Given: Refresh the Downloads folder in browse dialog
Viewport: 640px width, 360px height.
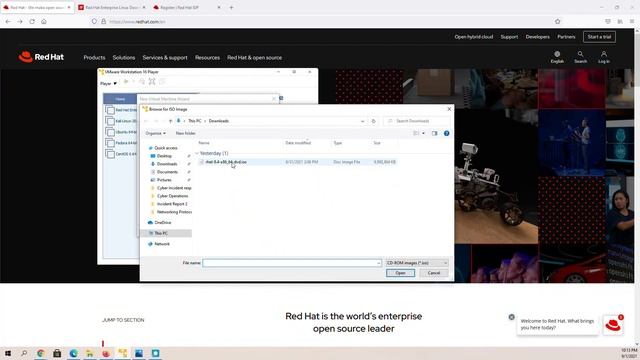Looking at the screenshot, I should point(373,121).
